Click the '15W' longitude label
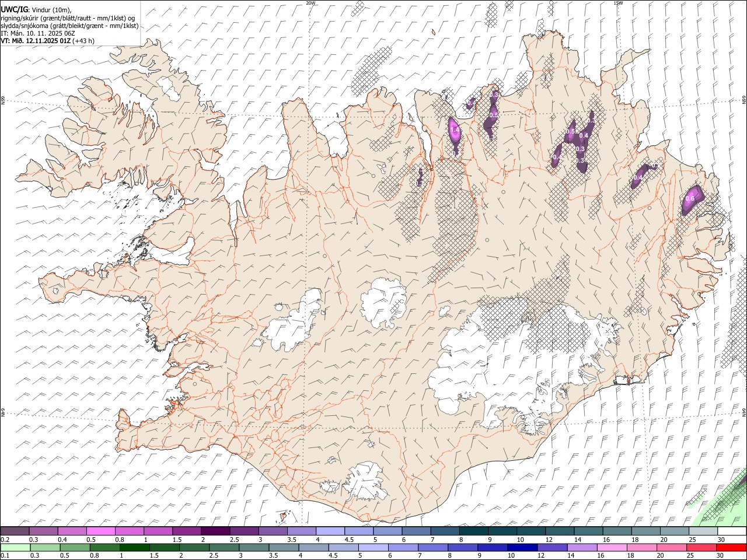 tap(618, 3)
